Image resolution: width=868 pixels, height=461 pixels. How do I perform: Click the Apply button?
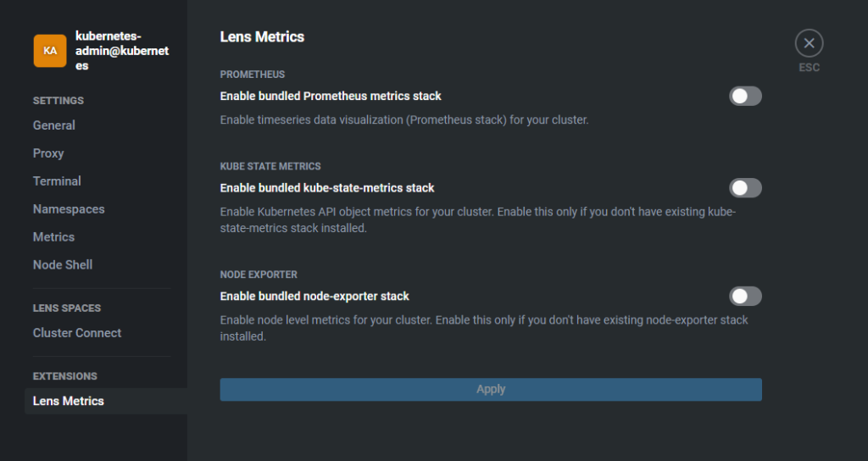(x=491, y=390)
